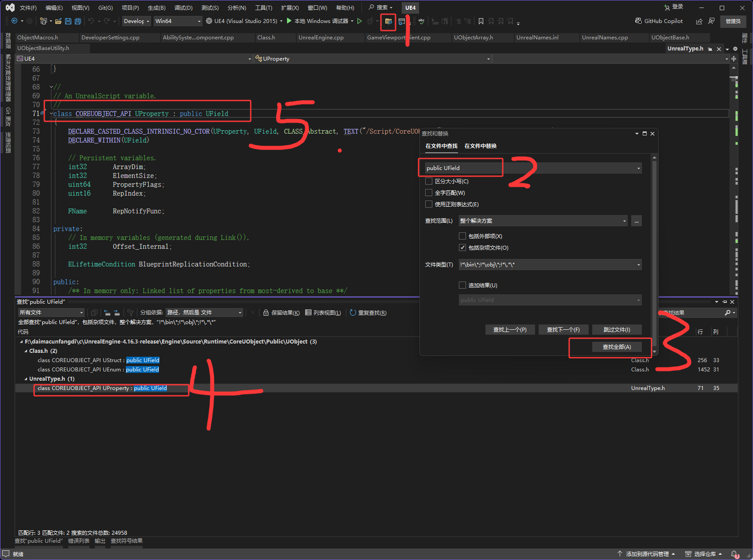Click the feedback icon beside the 管理员 button

[x=711, y=21]
